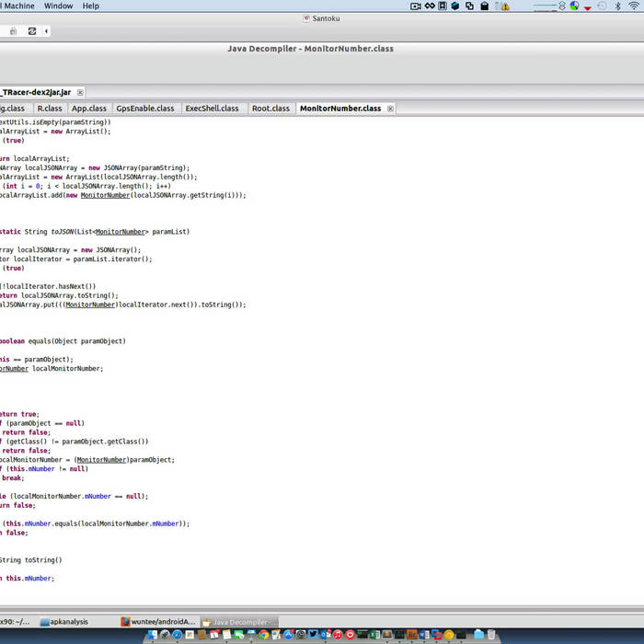644x644 pixels.
Task: Select the Root.class tab
Action: coord(270,109)
